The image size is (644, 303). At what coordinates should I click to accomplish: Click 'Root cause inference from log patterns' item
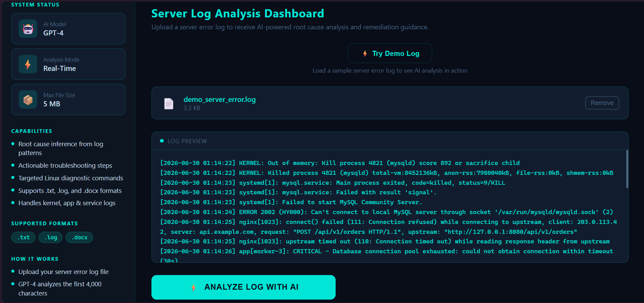click(61, 149)
